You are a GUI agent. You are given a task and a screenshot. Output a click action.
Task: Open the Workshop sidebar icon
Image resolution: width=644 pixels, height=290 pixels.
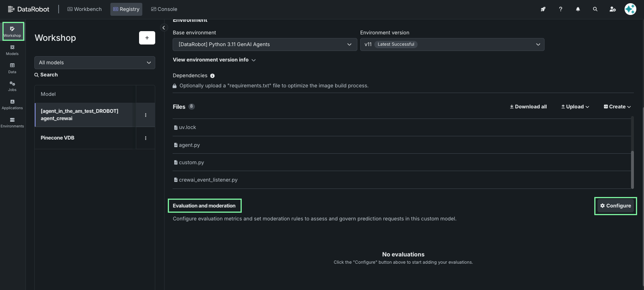[13, 31]
